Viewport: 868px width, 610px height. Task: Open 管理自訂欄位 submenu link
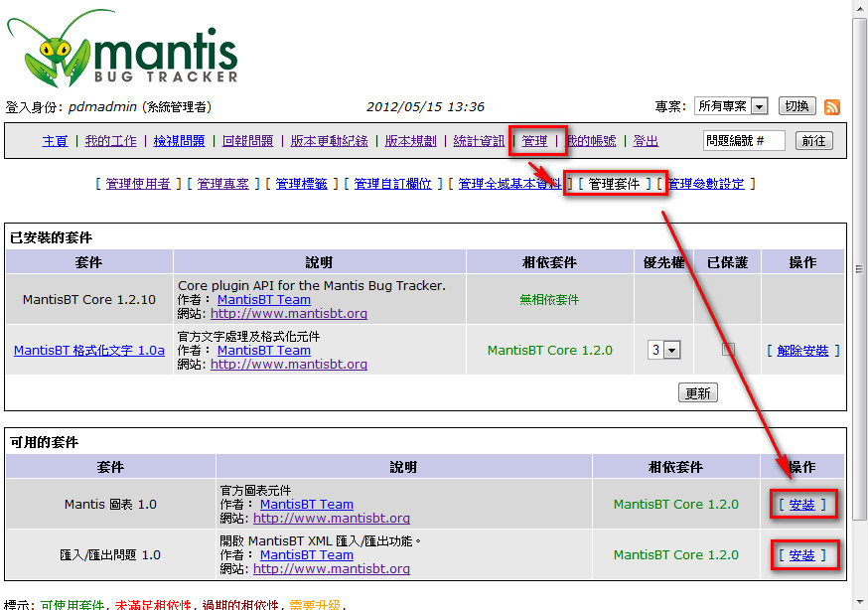click(393, 184)
